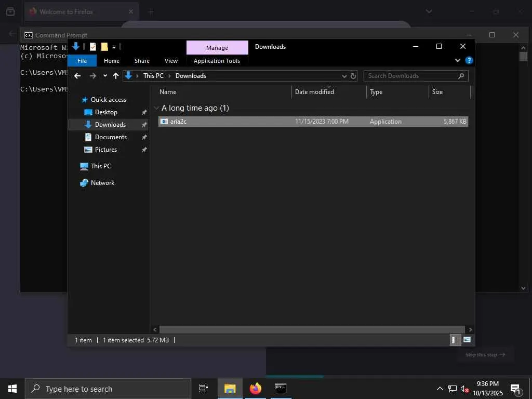
Task: Click Firefox icon in the taskbar
Action: pos(256,389)
